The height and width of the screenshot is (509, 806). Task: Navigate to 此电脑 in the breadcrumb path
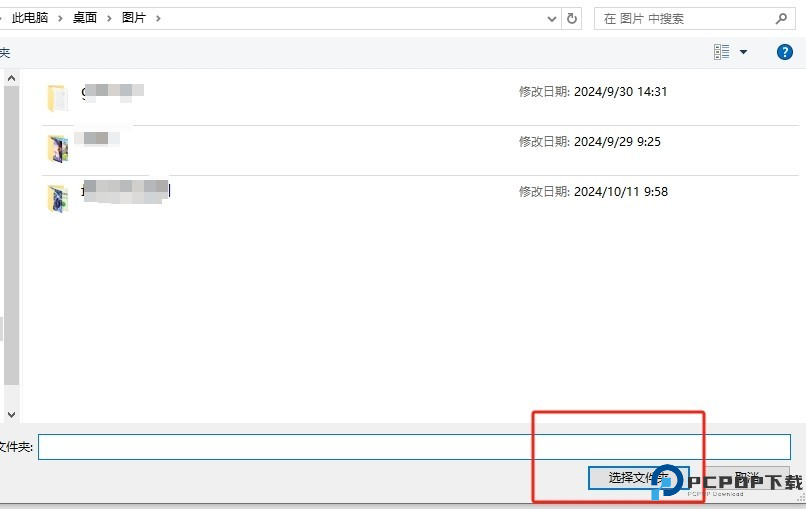(30, 18)
